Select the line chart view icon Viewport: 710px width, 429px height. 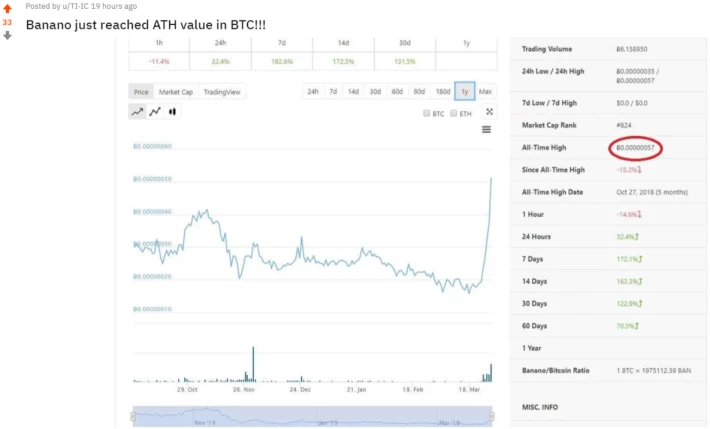tap(137, 111)
